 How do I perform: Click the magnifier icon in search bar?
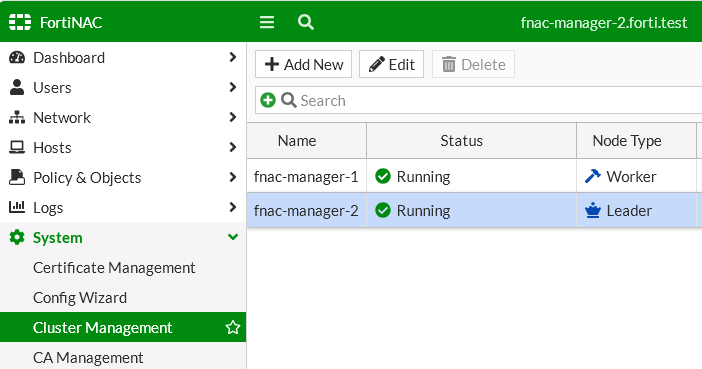289,100
